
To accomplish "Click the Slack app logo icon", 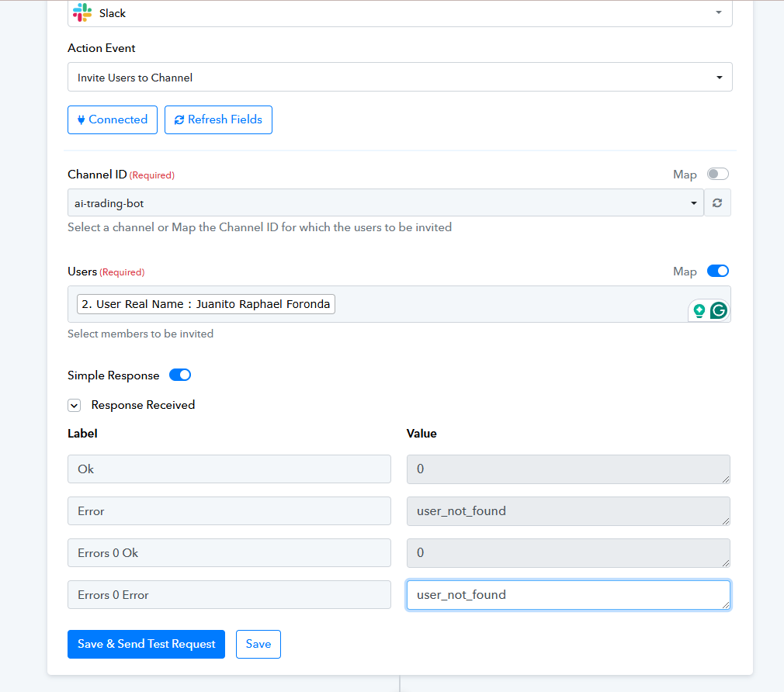I will click(82, 12).
